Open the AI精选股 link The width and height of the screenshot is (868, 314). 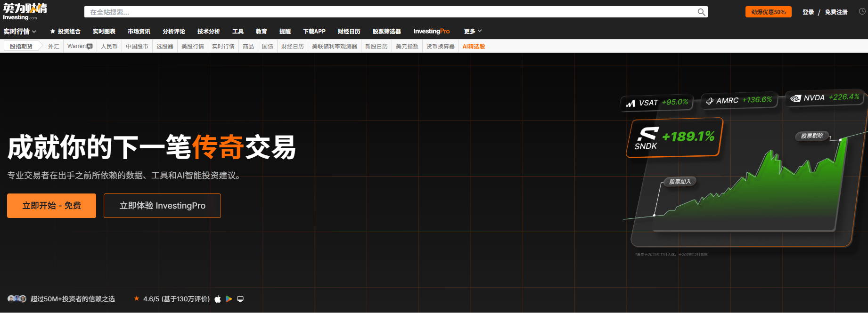click(x=474, y=46)
